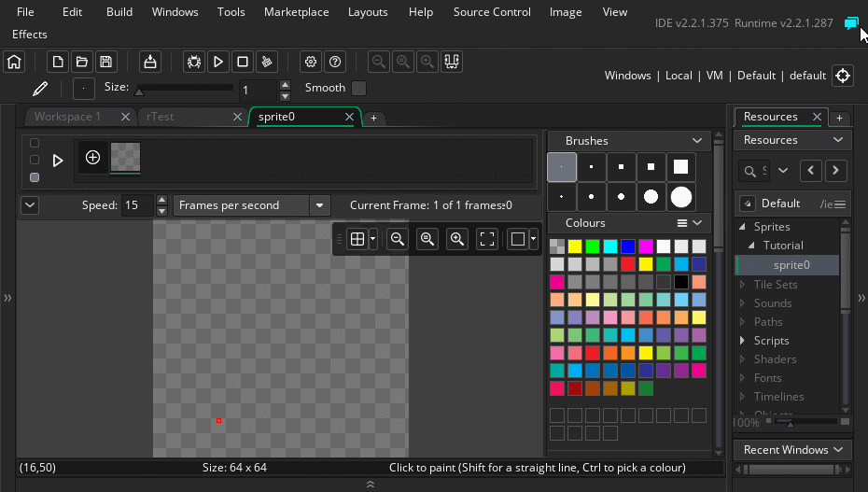The width and height of the screenshot is (868, 492).
Task: Pick the magenta colour swatch in top row
Action: pos(646,246)
